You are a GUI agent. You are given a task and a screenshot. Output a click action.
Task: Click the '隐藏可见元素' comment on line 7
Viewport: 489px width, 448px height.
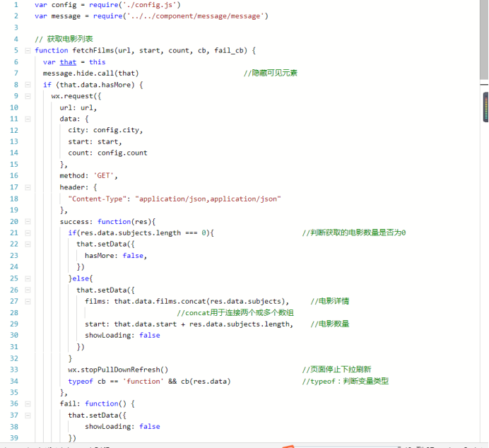pos(271,73)
